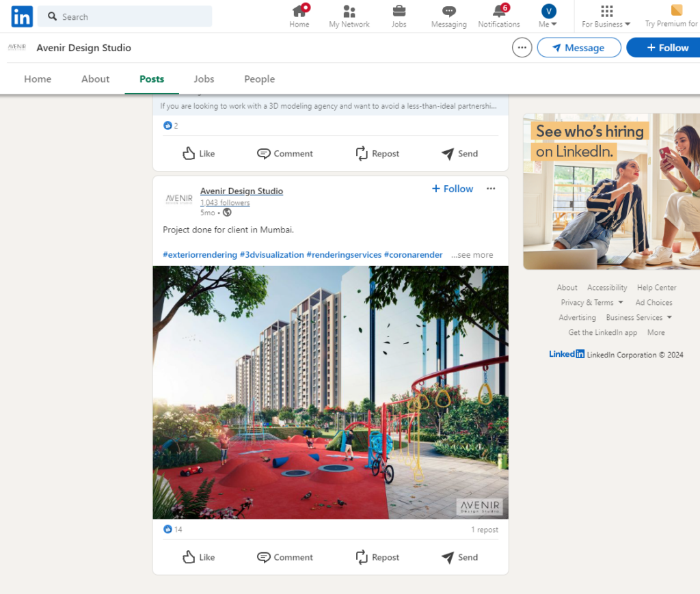This screenshot has height=594, width=700.
Task: Message Avenir Design Studio
Action: pos(578,48)
